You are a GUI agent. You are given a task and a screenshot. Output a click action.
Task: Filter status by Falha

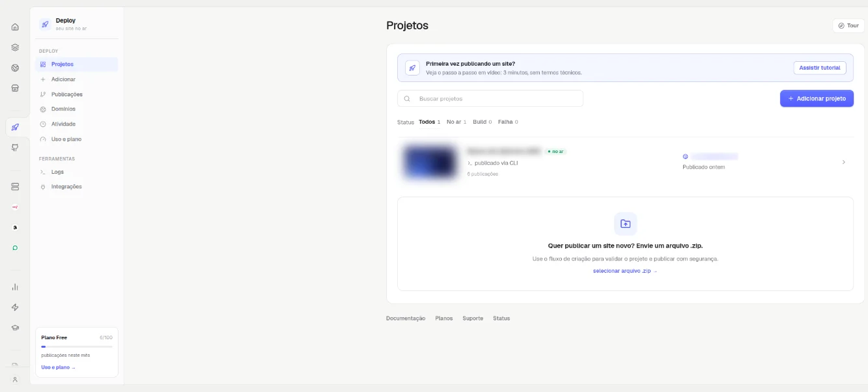[508, 122]
